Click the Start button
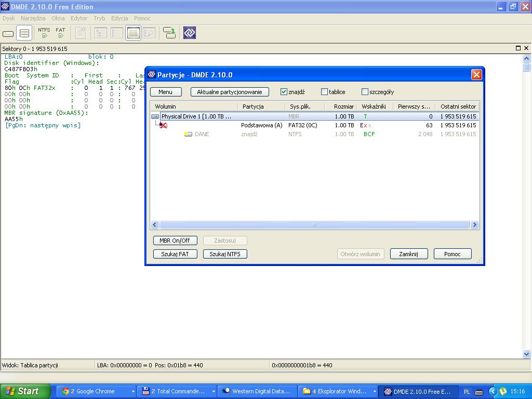532x399 pixels. tap(25, 391)
